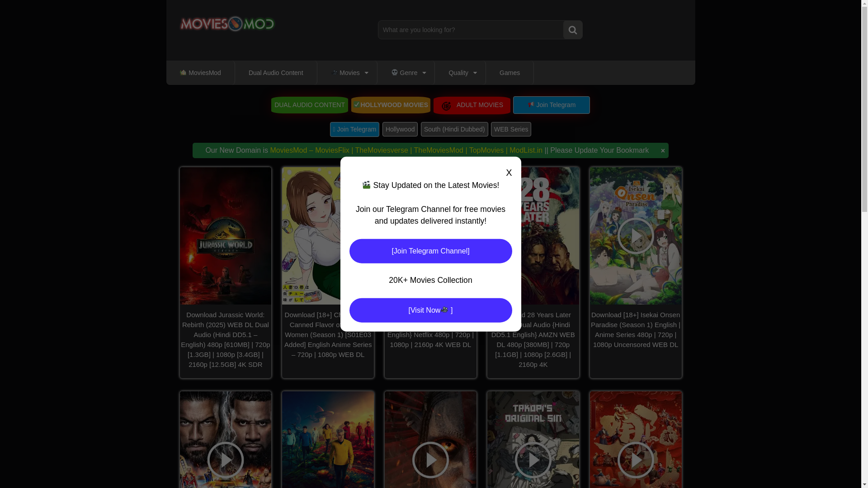Screen dimensions: 868x488
Task: Open the Netflix 4K WEB DL download title
Action: (x=430, y=340)
